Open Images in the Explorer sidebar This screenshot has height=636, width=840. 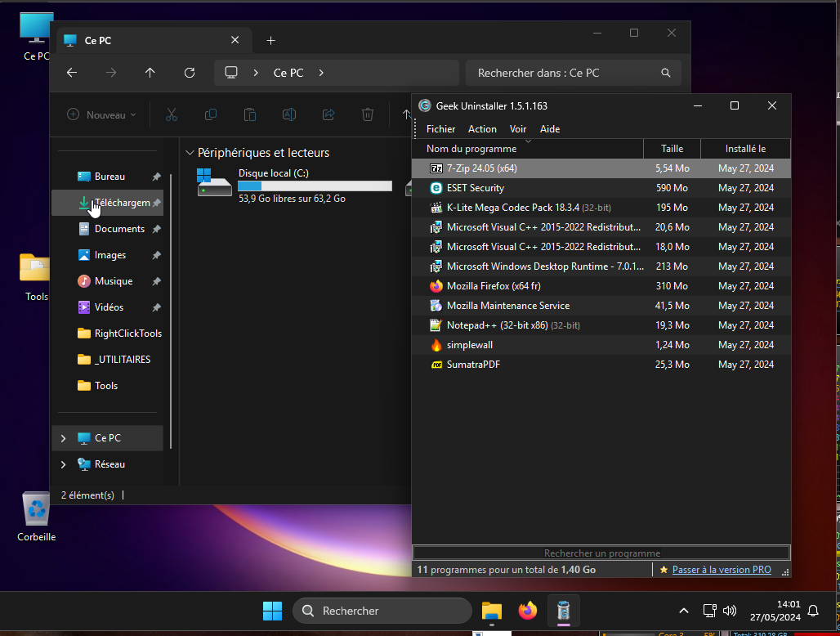point(108,256)
